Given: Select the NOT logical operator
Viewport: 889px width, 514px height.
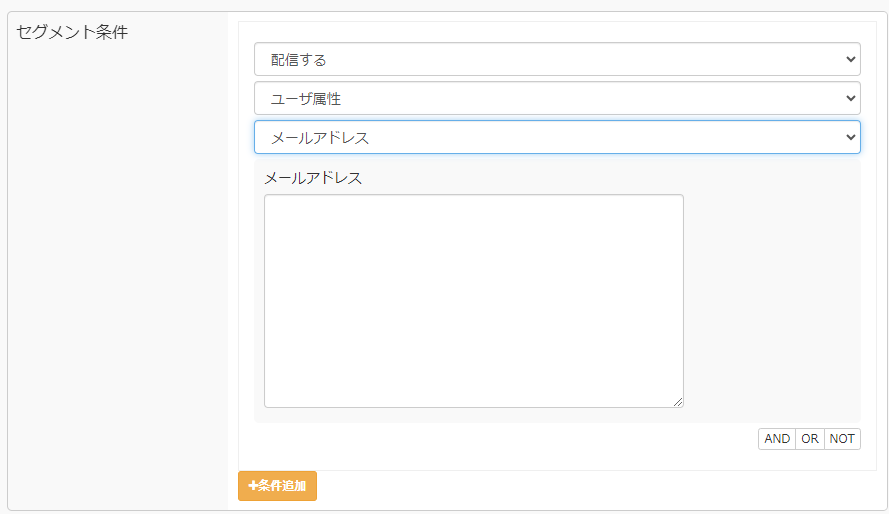Looking at the screenshot, I should [842, 439].
